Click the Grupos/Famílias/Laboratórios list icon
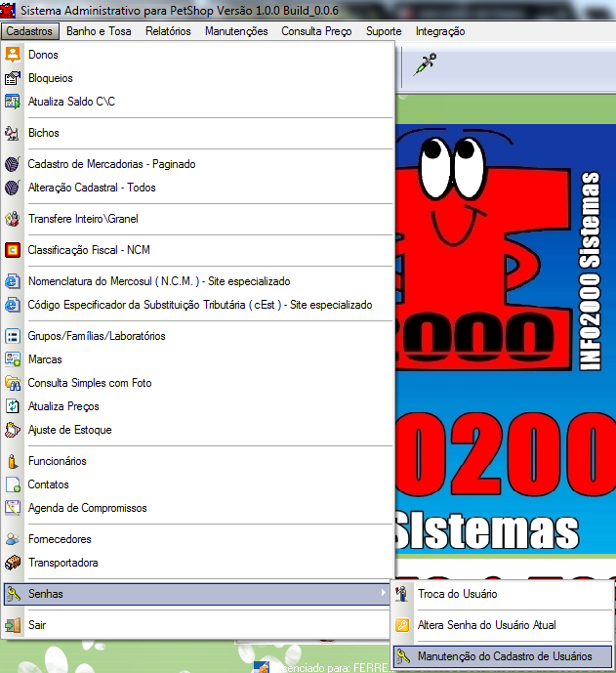The image size is (616, 673). coord(13,336)
